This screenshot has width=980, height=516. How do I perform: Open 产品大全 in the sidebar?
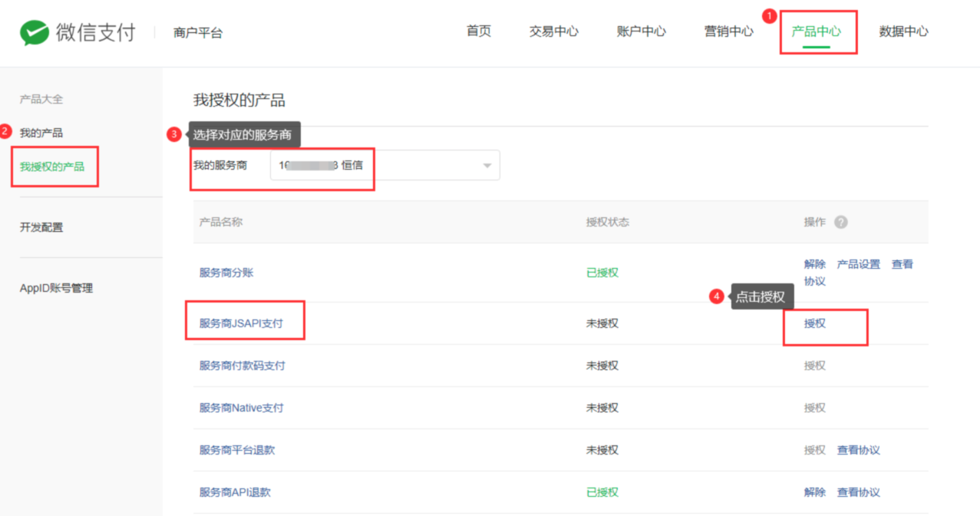[41, 99]
